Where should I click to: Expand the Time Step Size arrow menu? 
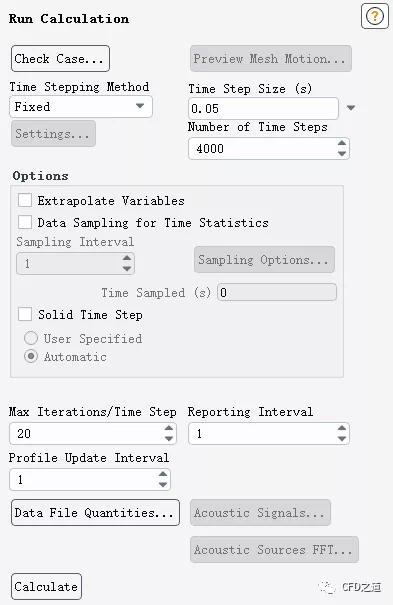pyautogui.click(x=351, y=108)
